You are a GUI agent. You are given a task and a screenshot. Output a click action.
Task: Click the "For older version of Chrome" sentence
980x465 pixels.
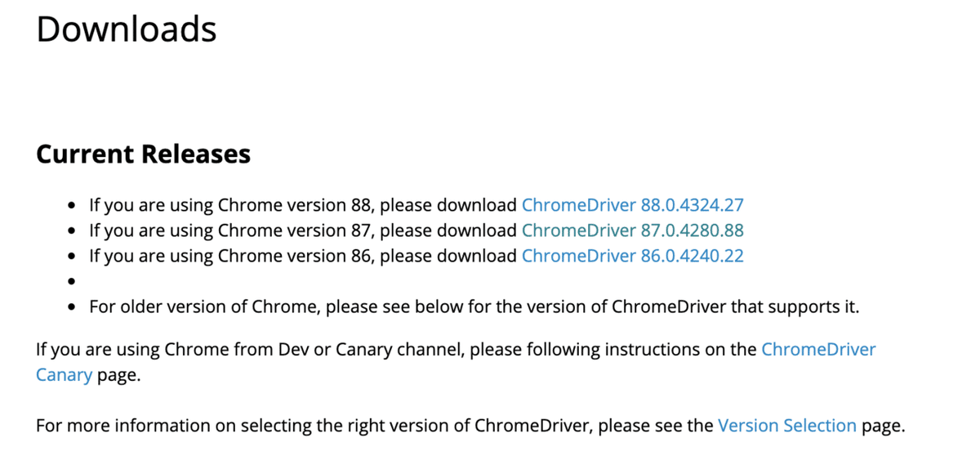point(474,307)
